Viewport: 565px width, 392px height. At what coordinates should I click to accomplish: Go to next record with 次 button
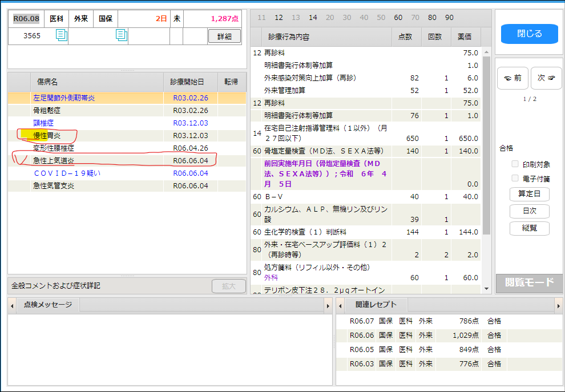pyautogui.click(x=546, y=78)
